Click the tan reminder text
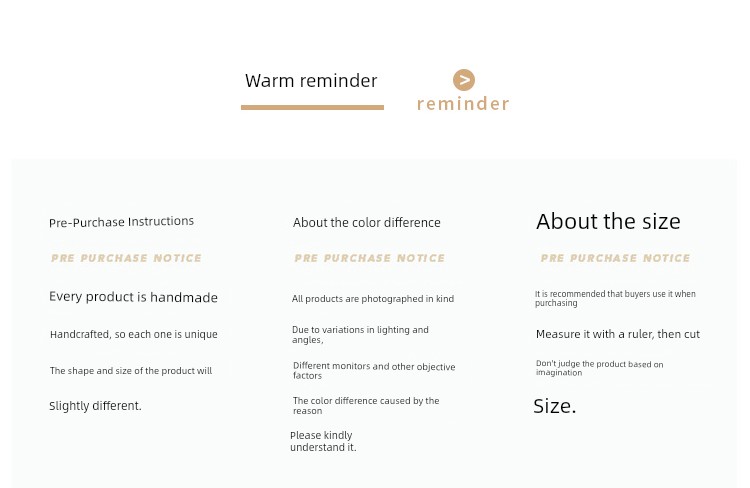 click(463, 103)
